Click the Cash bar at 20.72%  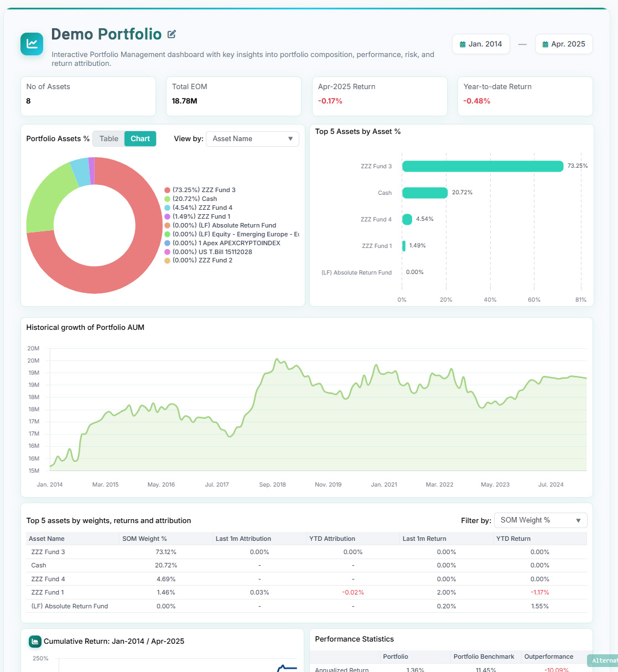click(425, 193)
